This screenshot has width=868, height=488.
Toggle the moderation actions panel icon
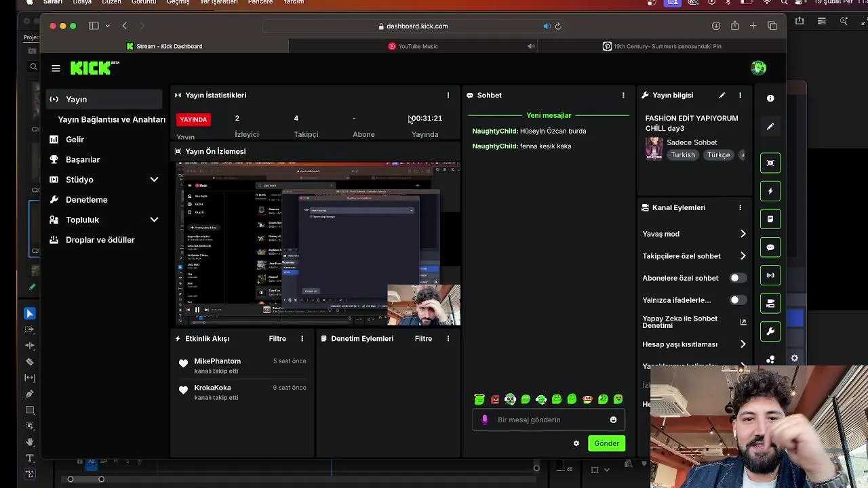click(x=770, y=219)
